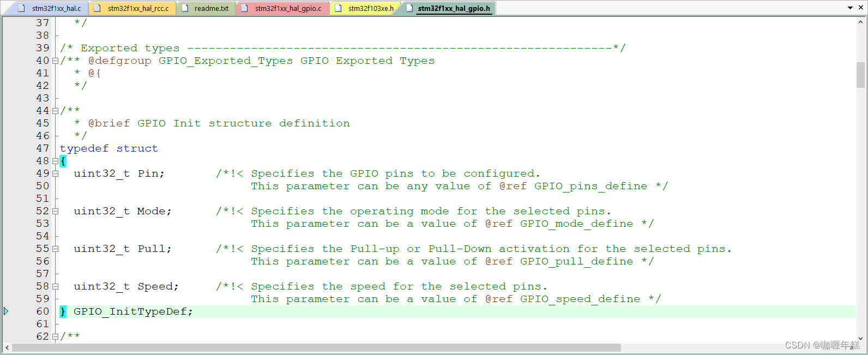Click 'uint32_t' on the Speed line

point(102,286)
